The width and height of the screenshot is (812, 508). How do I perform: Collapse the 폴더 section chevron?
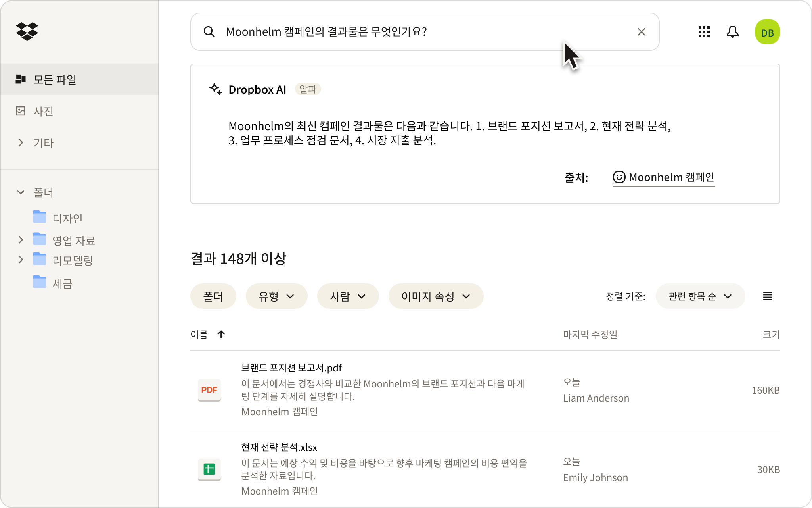21,192
